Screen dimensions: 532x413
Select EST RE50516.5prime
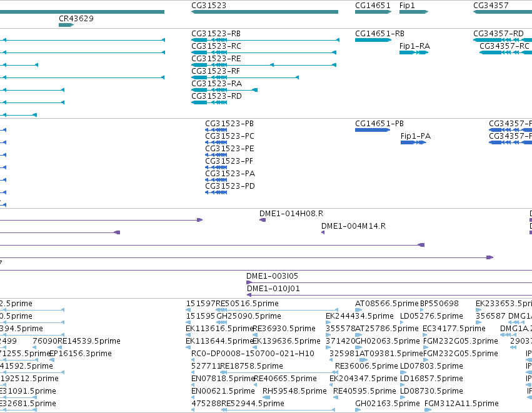pos(277,310)
